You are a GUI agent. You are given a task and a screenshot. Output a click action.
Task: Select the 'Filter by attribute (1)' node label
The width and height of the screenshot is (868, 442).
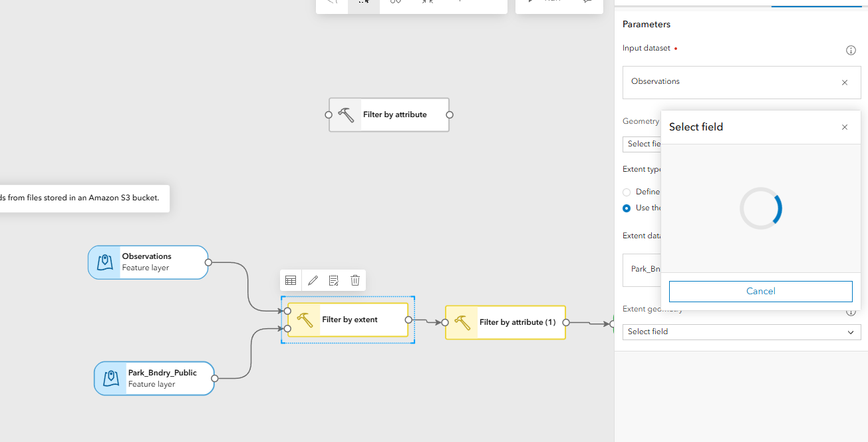(517, 322)
